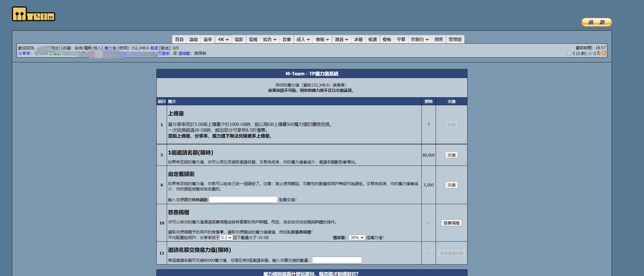Click 交換 button for 上傳量 row
Viewport: 644px width, 276px height.
pyautogui.click(x=452, y=125)
